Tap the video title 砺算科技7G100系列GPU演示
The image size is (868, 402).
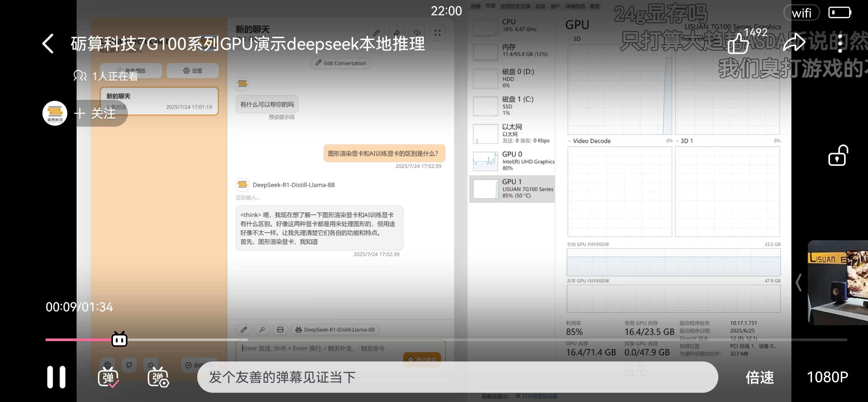[x=248, y=44]
